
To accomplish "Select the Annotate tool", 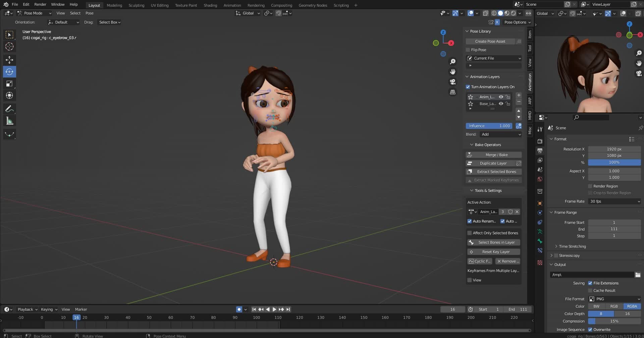I will click(9, 108).
